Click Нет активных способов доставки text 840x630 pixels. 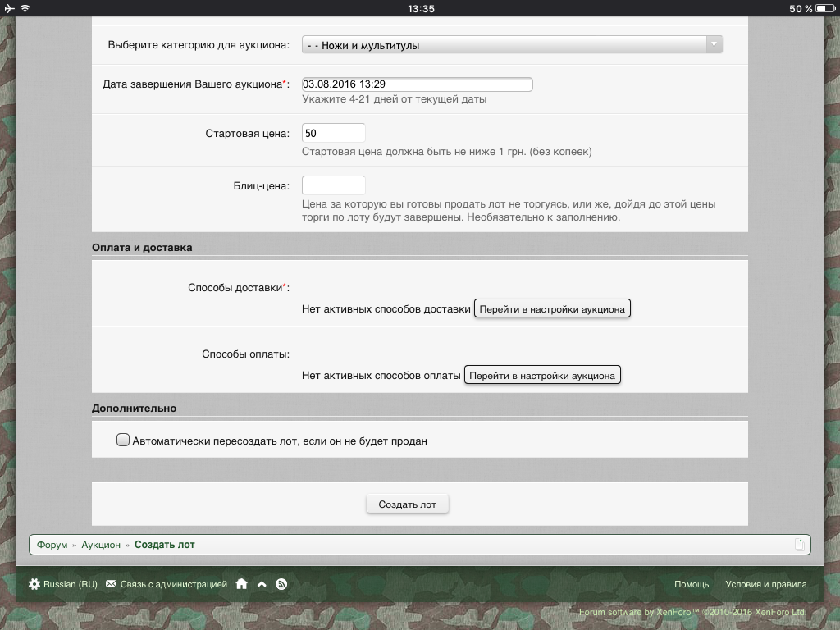tap(386, 309)
